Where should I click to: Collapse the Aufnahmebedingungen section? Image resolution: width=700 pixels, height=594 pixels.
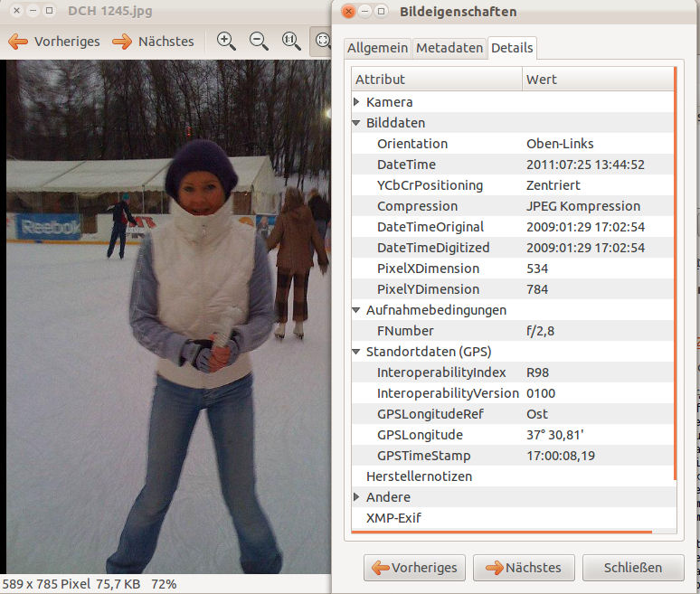coord(356,310)
